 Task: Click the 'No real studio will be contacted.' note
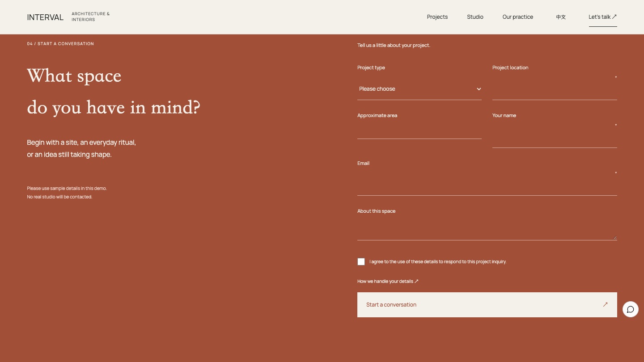[x=59, y=197]
